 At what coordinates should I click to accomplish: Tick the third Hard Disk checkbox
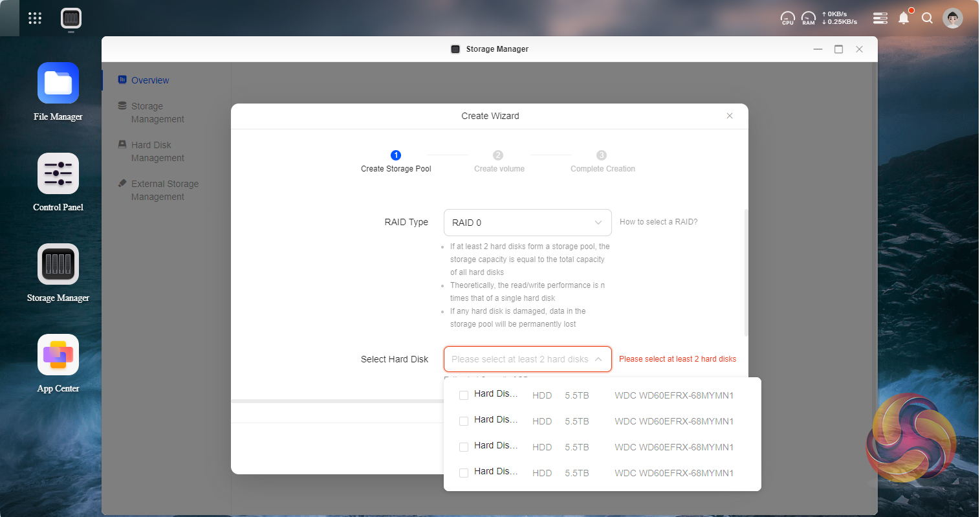[x=464, y=447]
